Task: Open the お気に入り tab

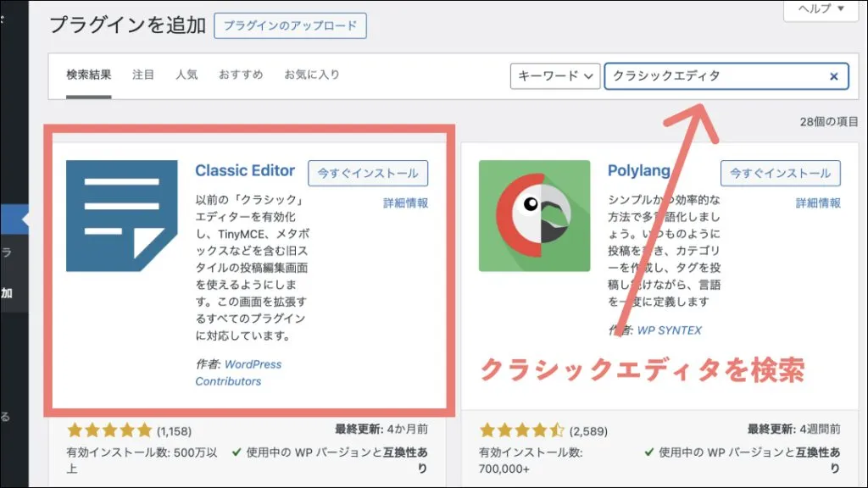Action: click(312, 75)
